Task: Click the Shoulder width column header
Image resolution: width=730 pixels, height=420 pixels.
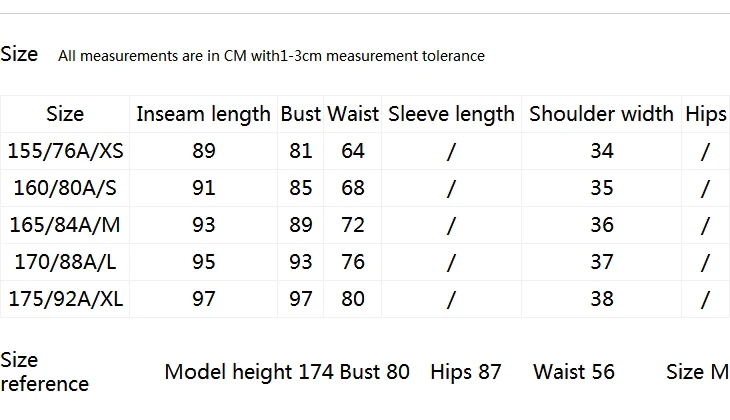Action: point(602,114)
